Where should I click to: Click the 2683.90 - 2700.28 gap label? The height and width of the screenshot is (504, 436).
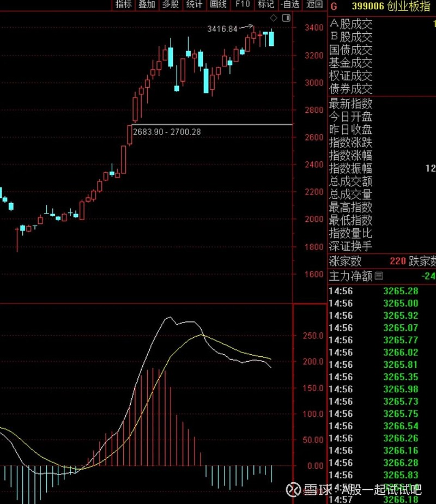167,132
